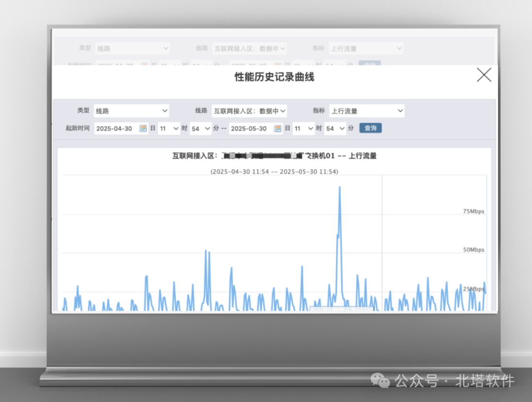Open calendar picker for end date 2025-05-30

[278, 128]
